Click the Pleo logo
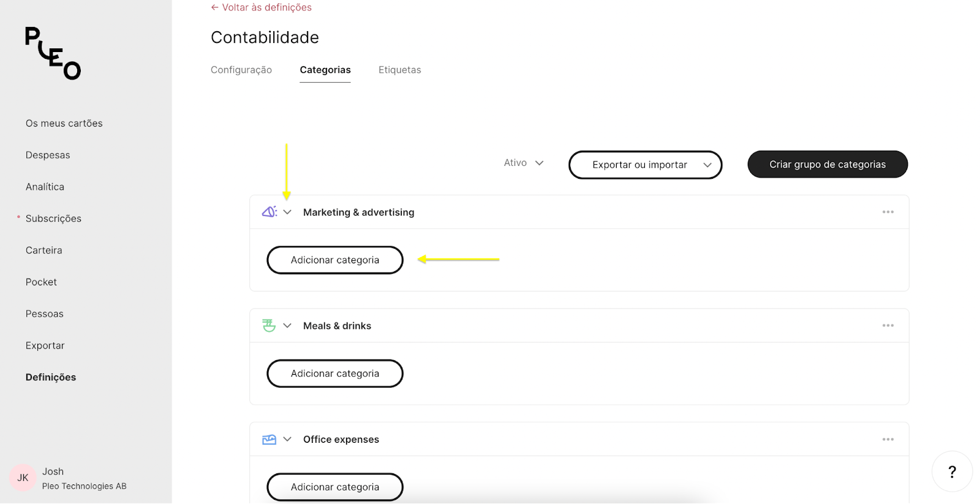The width and height of the screenshot is (980, 504). click(x=53, y=53)
